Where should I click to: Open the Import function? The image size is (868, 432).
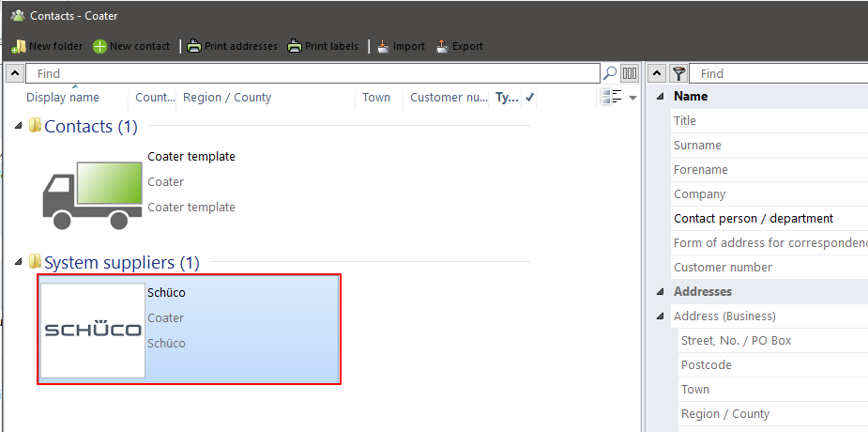pos(401,46)
